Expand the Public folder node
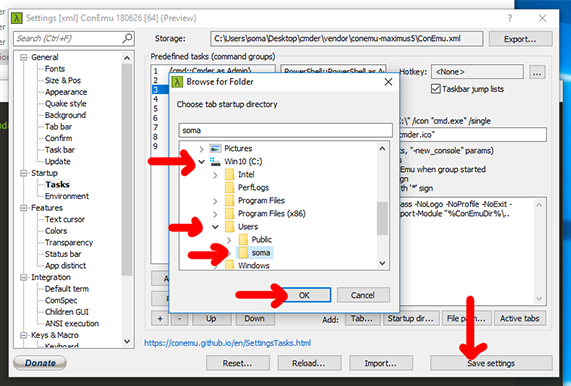 (229, 240)
